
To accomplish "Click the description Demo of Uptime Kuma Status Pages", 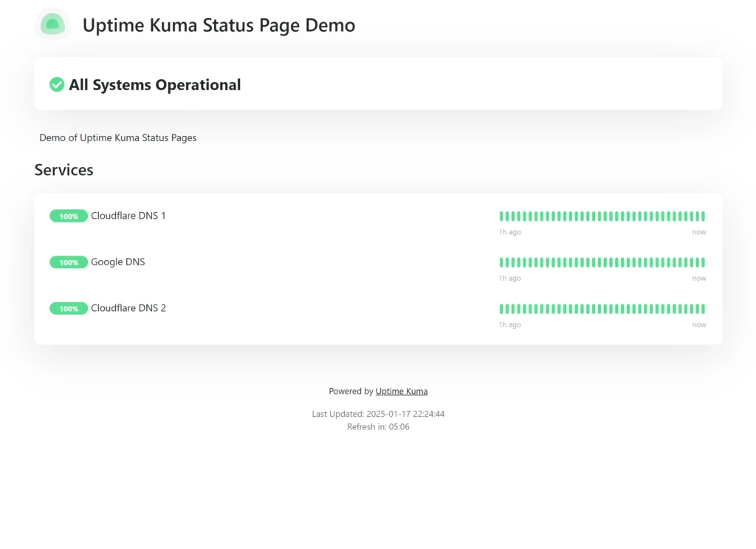I will tap(118, 137).
